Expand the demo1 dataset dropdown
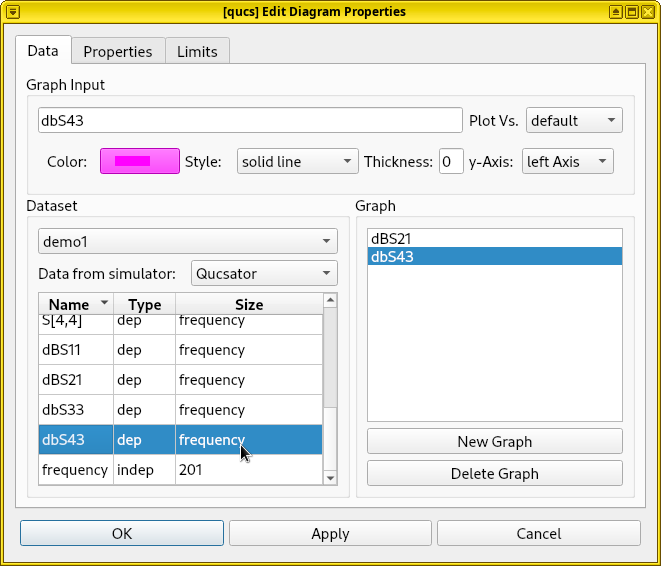661x566 pixels. tap(187, 242)
